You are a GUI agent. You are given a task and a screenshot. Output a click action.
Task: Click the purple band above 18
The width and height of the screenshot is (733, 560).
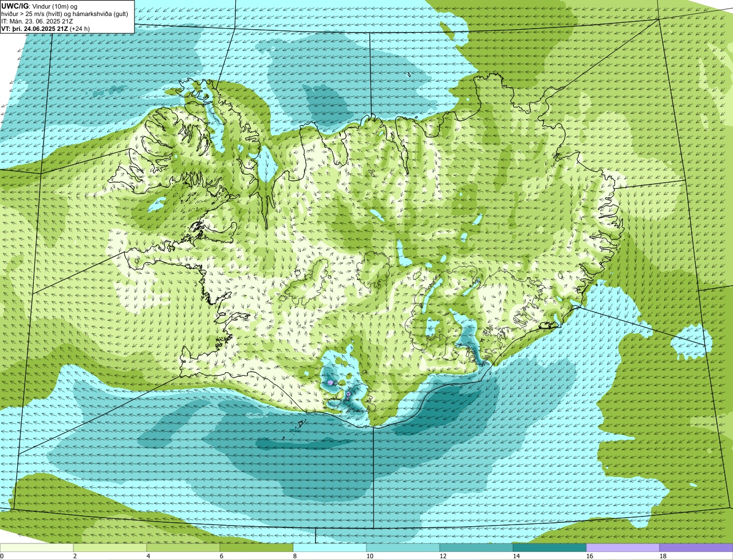coord(696,547)
